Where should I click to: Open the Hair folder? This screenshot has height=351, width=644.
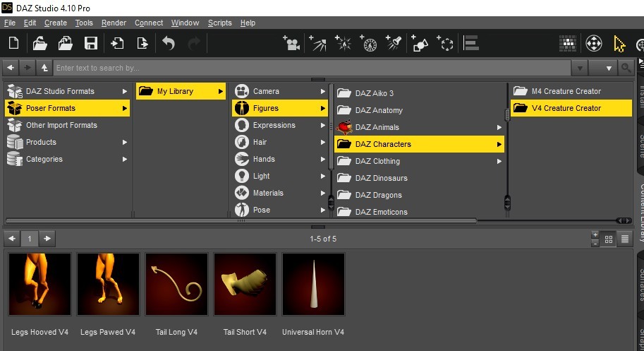point(280,142)
